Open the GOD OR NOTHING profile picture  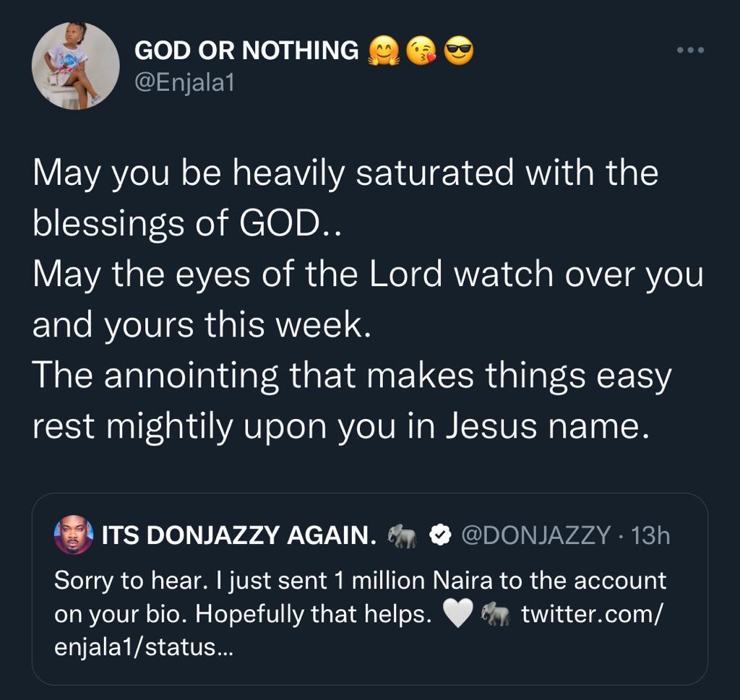pyautogui.click(x=75, y=66)
